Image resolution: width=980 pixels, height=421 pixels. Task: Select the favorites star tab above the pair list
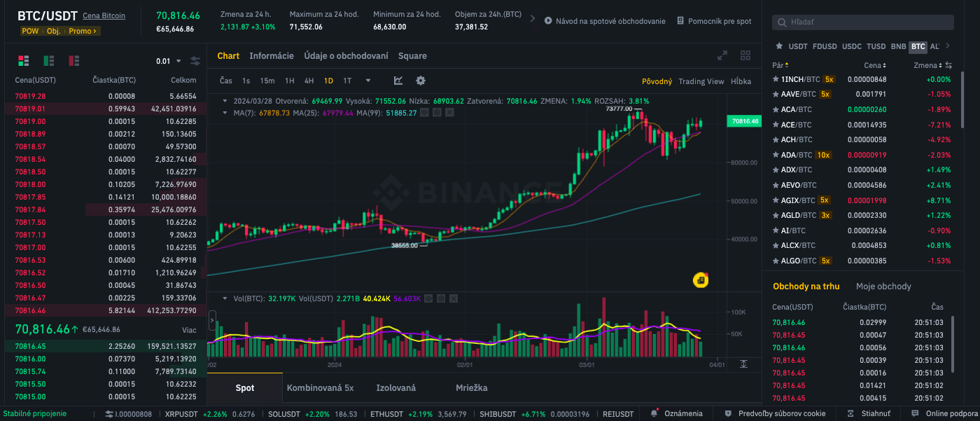(779, 46)
